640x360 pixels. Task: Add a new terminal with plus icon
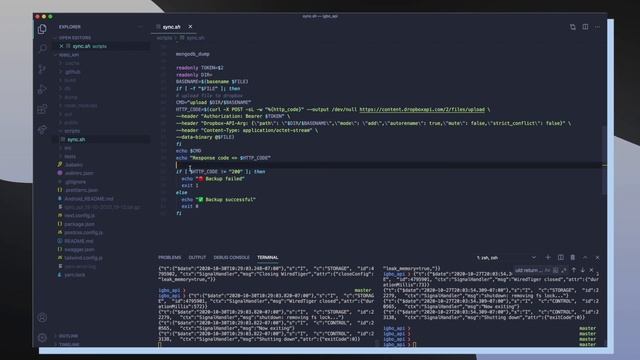tap(548, 258)
